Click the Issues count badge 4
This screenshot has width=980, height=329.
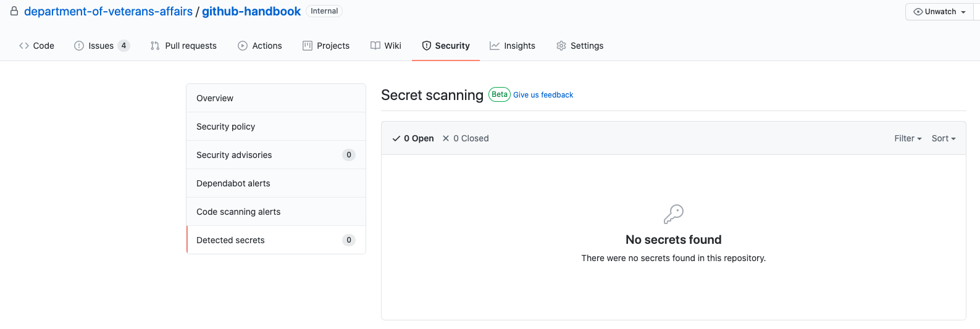124,46
